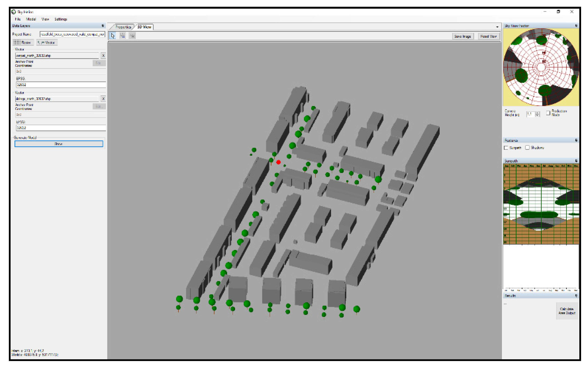Viewport: 588px width, 372px height.
Task: Click the buildings shapefile path field
Action: pos(57,99)
